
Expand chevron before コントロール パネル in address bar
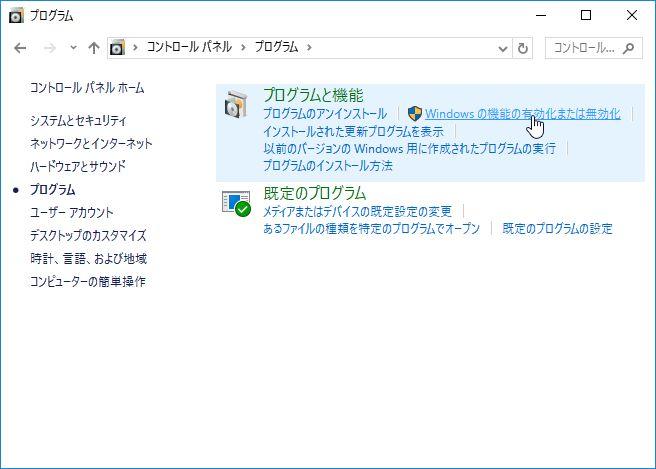[x=135, y=47]
